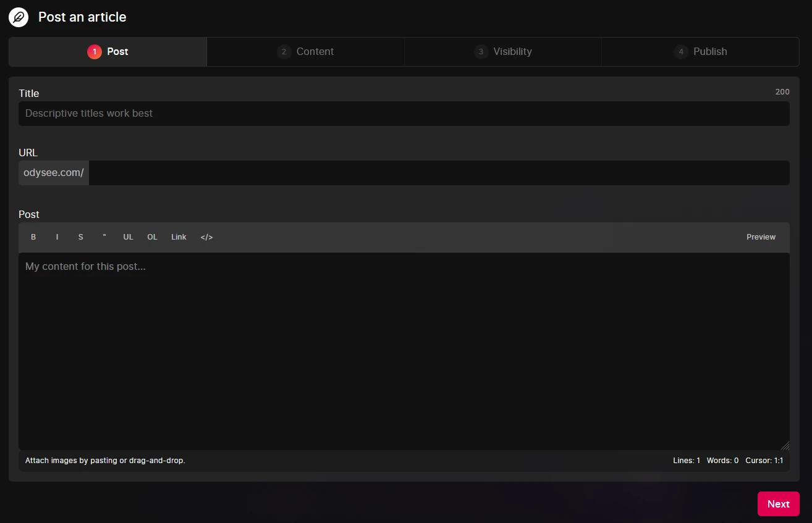This screenshot has height=523, width=812.
Task: Insert code block with </> button
Action: [206, 237]
